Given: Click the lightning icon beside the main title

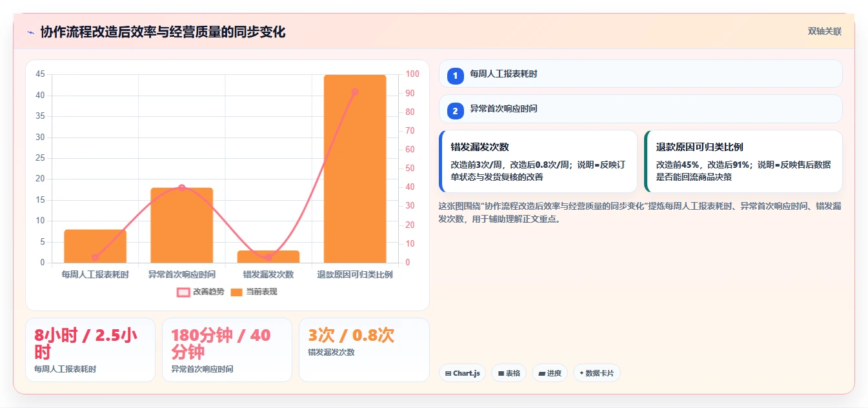Looking at the screenshot, I should point(30,32).
